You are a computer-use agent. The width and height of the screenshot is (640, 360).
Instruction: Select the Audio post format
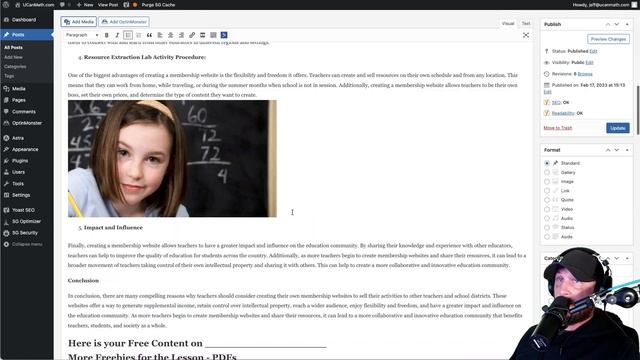pos(547,218)
